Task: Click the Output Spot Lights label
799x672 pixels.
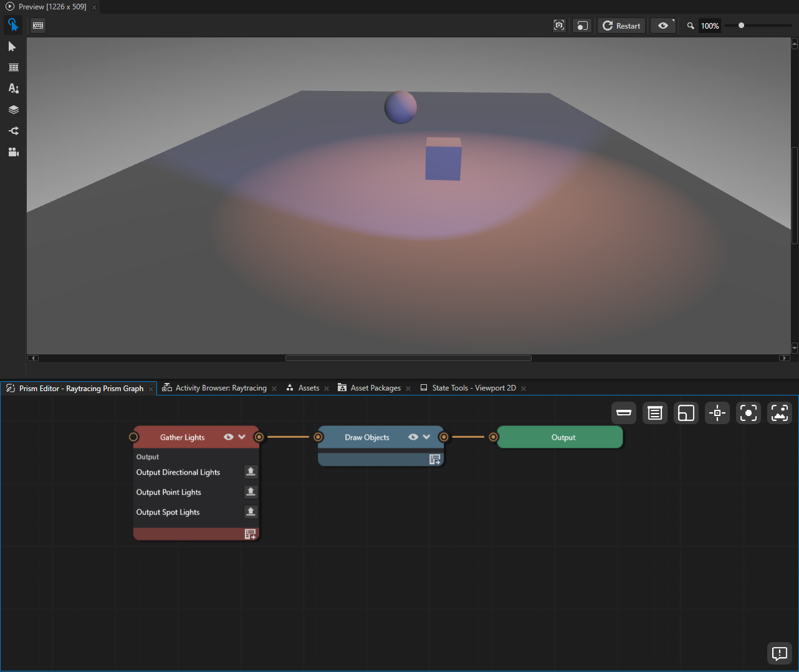Action: (x=168, y=512)
